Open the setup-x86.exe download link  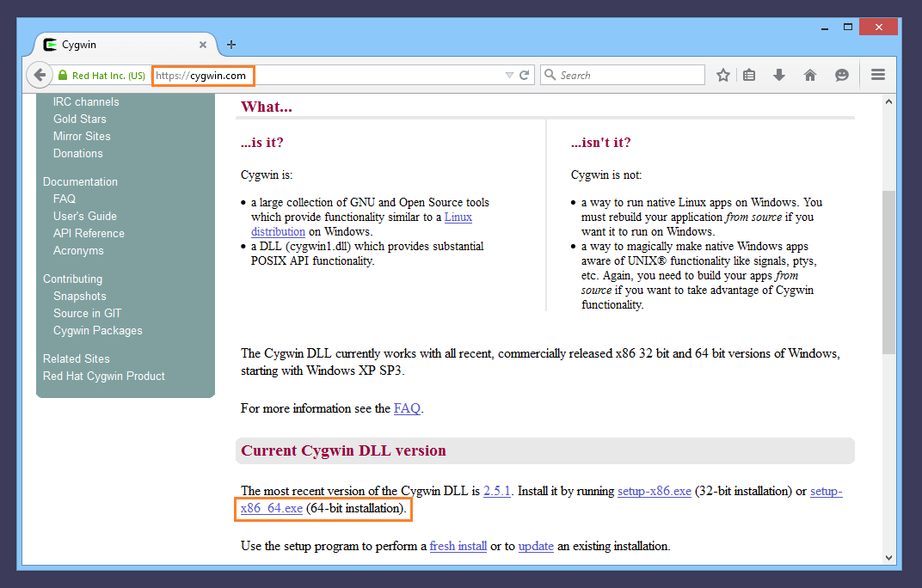[654, 491]
